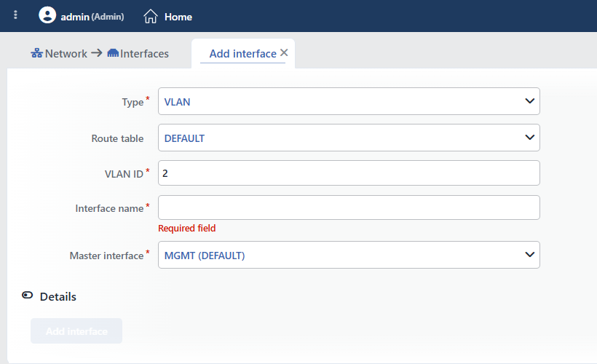Viewport: 597px width, 364px height.
Task: Focus the VLAN ID input field
Action: coord(349,173)
